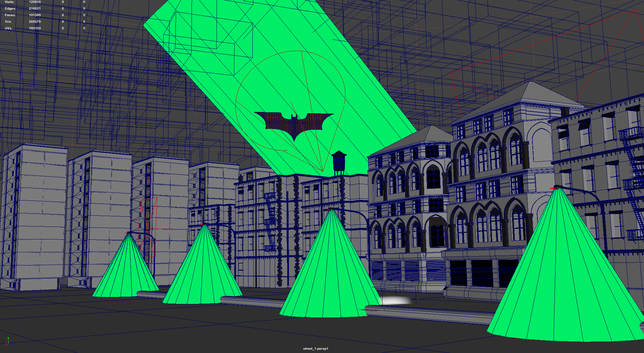The image size is (644, 353).
Task: Click the XYZ axis orientation gizmo
Action: tap(9, 341)
